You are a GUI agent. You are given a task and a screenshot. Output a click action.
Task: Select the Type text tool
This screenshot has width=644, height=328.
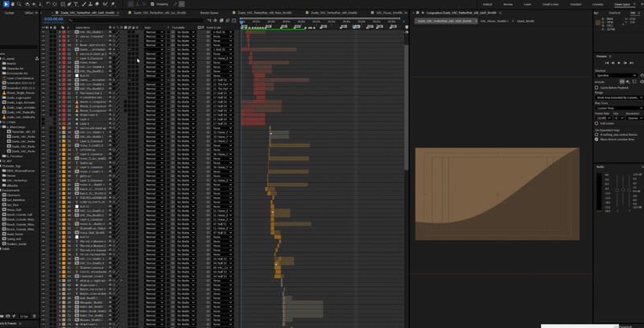click(76, 4)
